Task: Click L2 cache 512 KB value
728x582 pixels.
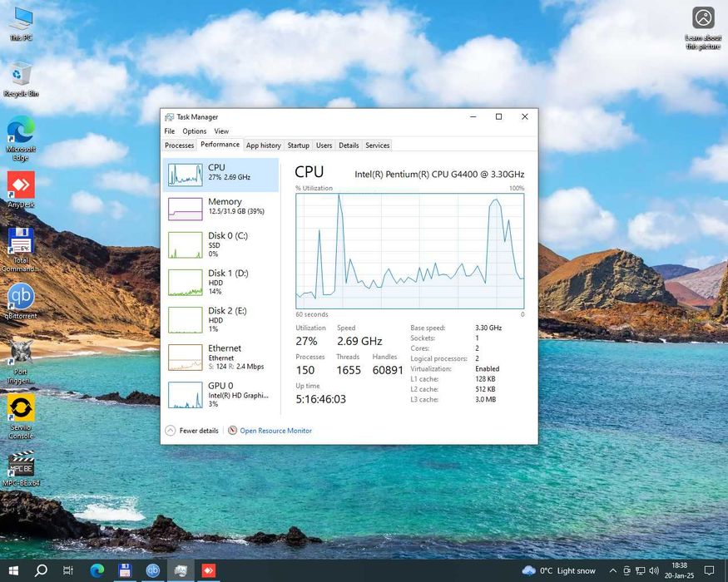Action: [485, 389]
